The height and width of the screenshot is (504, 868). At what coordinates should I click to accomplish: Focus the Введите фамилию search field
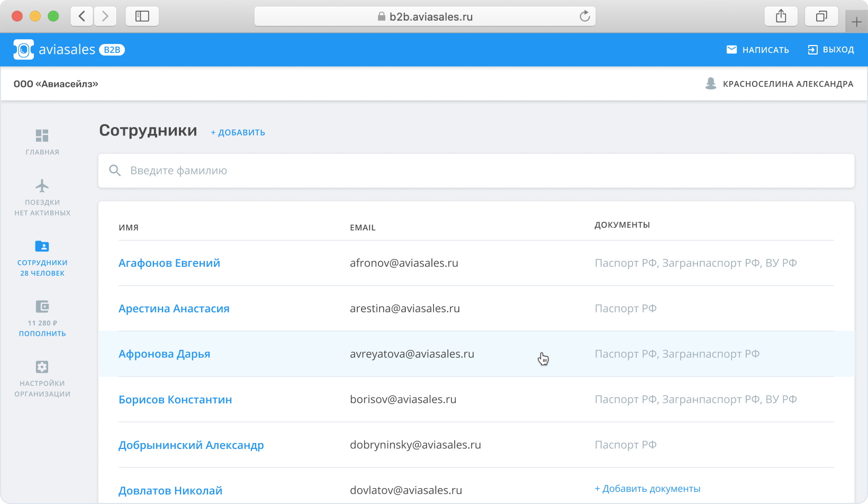point(476,170)
